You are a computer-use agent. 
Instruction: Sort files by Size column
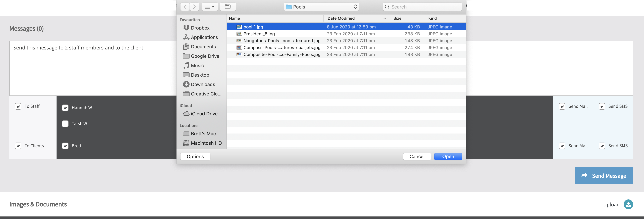[406, 18]
